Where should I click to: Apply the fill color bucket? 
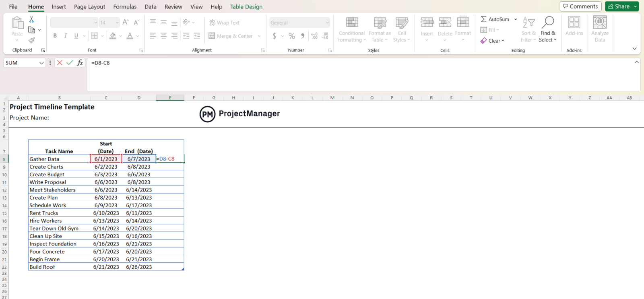[113, 36]
